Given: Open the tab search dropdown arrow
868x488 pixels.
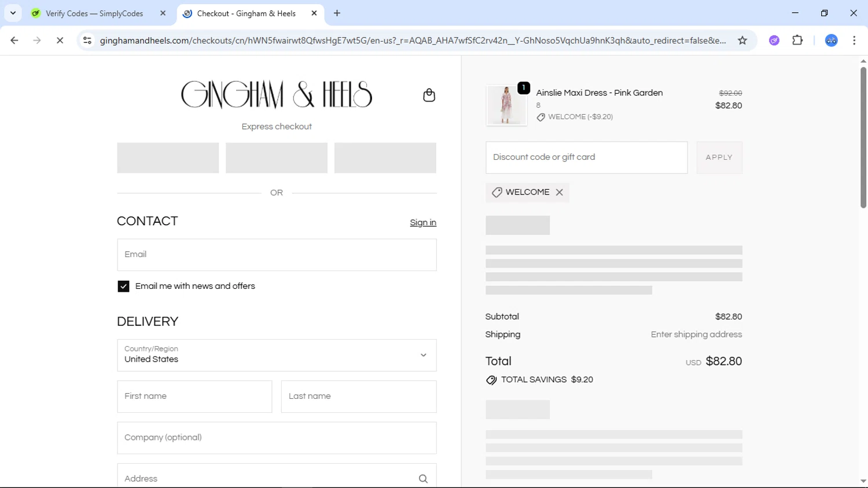Looking at the screenshot, I should coord(13,13).
